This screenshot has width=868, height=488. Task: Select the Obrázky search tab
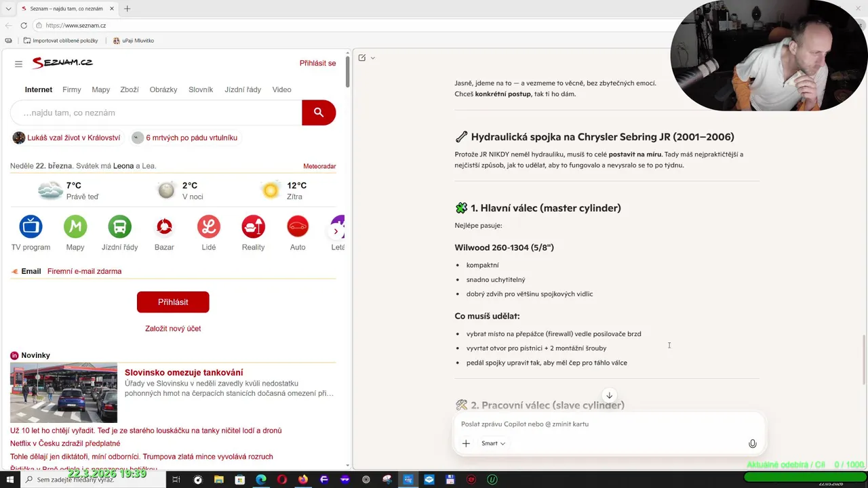[163, 89]
